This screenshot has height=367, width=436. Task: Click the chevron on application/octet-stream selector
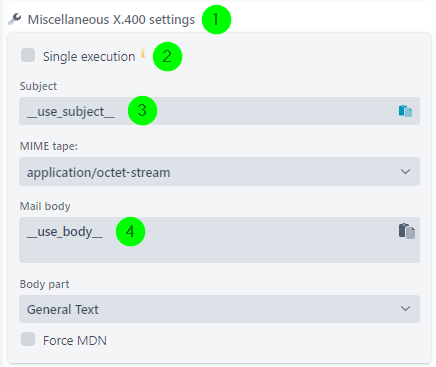405,172
